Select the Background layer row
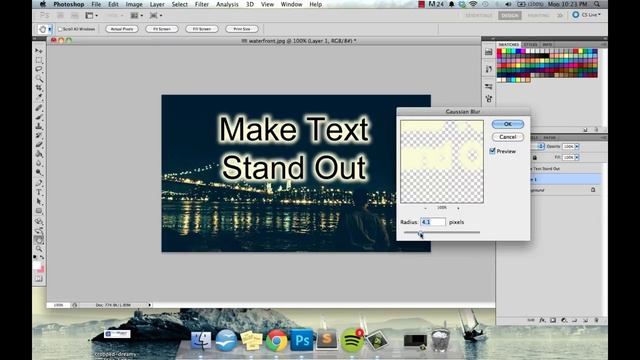Screen dimensions: 640x360 coord(565,190)
